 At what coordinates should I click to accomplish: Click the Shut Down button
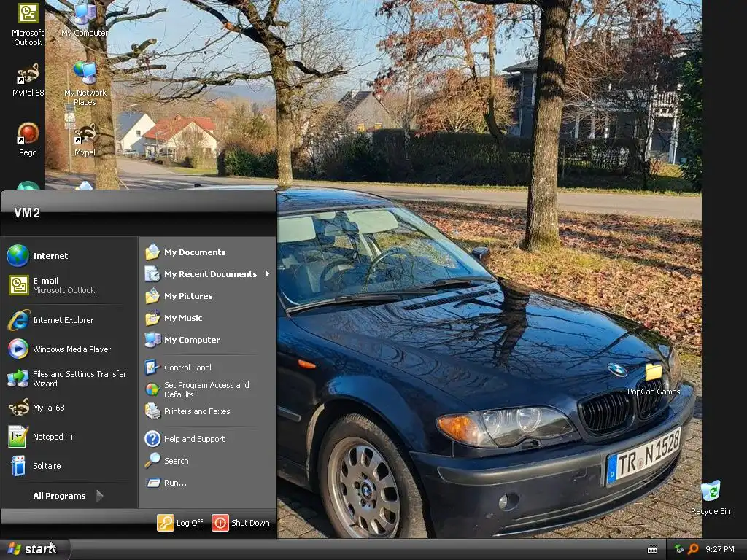241,523
